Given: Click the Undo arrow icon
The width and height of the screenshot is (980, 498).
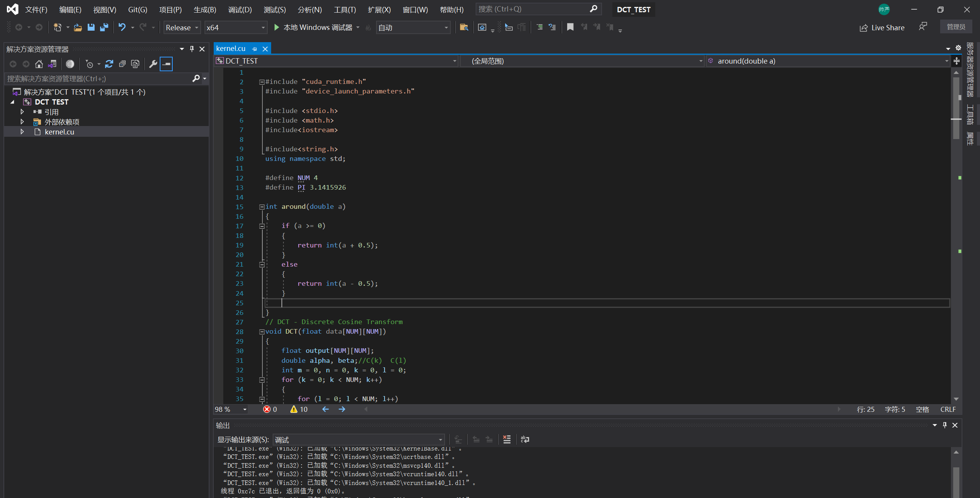Looking at the screenshot, I should (122, 27).
